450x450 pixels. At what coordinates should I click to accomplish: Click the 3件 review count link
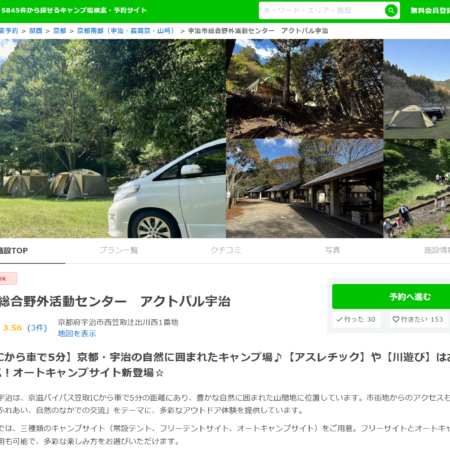coord(37,328)
